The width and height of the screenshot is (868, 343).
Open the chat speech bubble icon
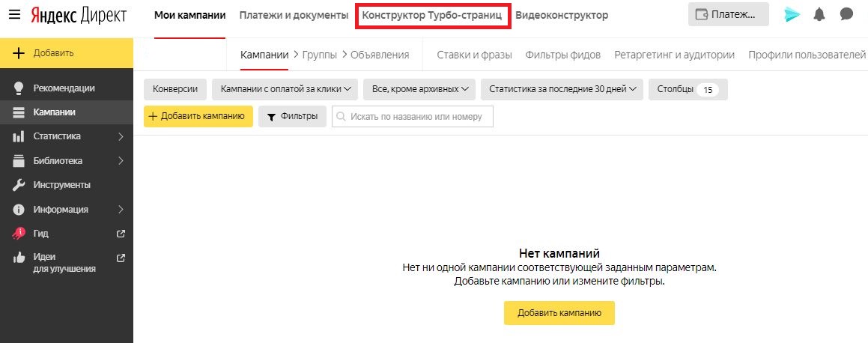847,15
